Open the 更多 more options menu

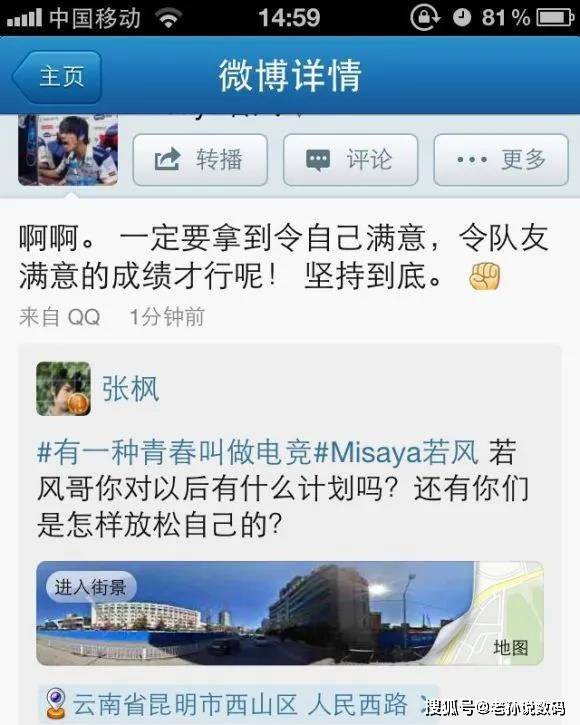(500, 160)
